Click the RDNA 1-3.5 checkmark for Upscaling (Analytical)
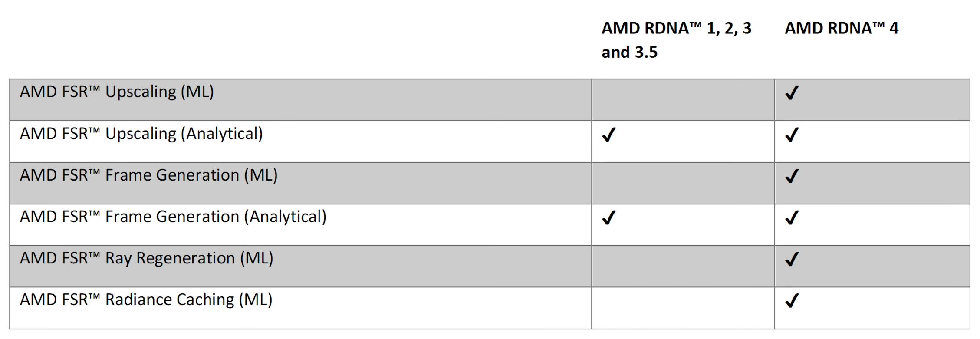This screenshot has width=980, height=339. [609, 135]
